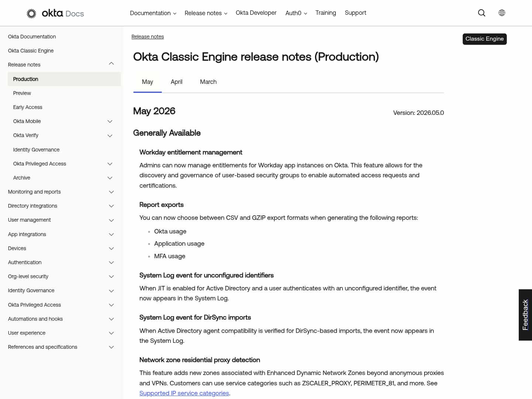Click the 'Generally Available' heading
532x399 pixels.
pyautogui.click(x=167, y=133)
